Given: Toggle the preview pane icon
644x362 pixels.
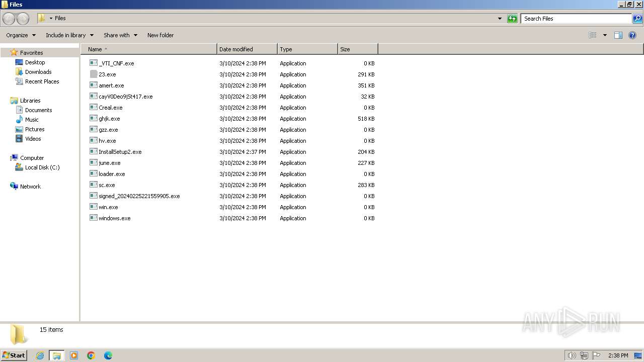Looking at the screenshot, I should point(618,35).
